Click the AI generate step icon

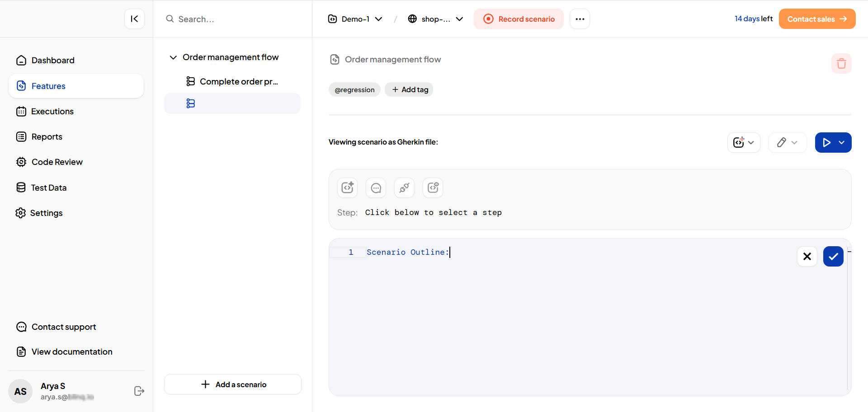347,187
